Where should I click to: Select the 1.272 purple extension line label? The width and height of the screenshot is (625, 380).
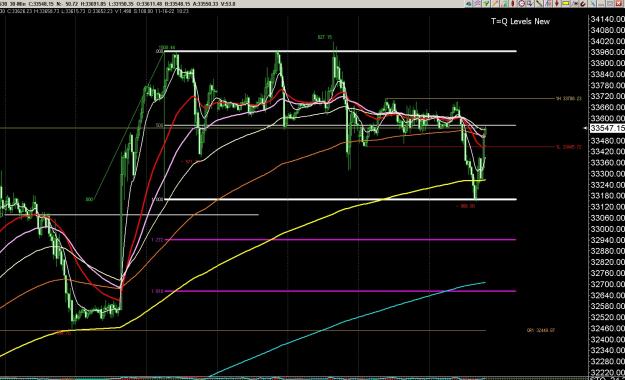157,240
